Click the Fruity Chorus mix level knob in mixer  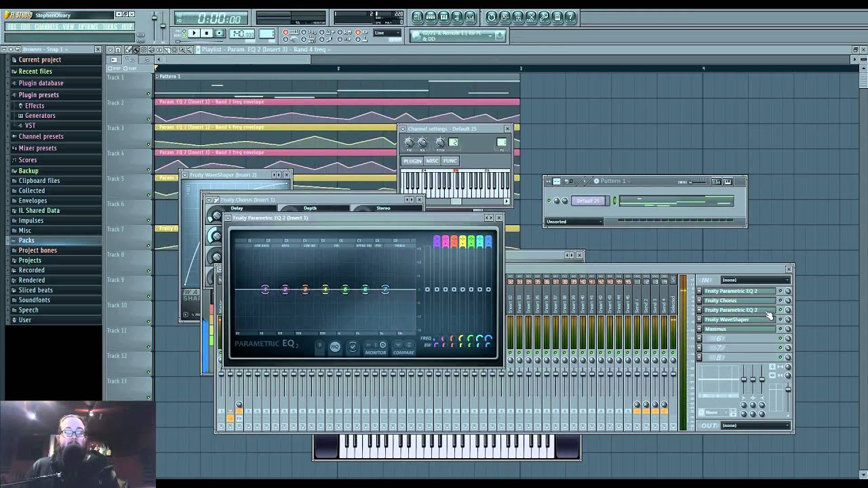point(788,300)
